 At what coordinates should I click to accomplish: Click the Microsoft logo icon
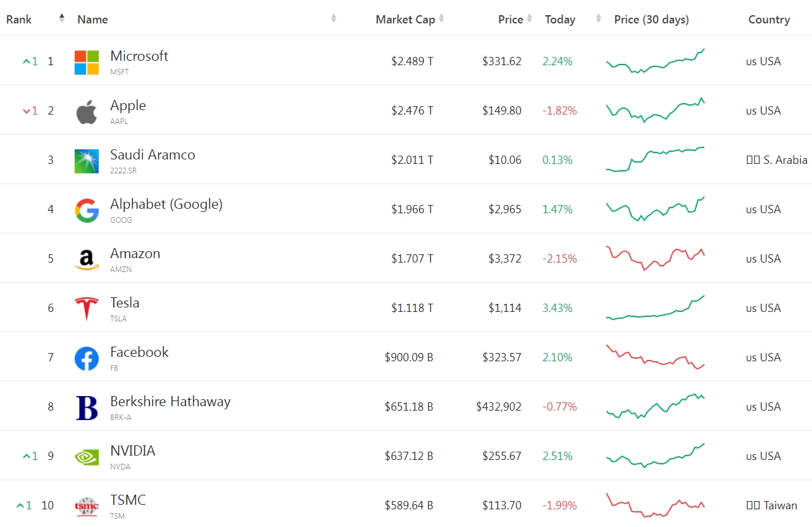coord(87,63)
